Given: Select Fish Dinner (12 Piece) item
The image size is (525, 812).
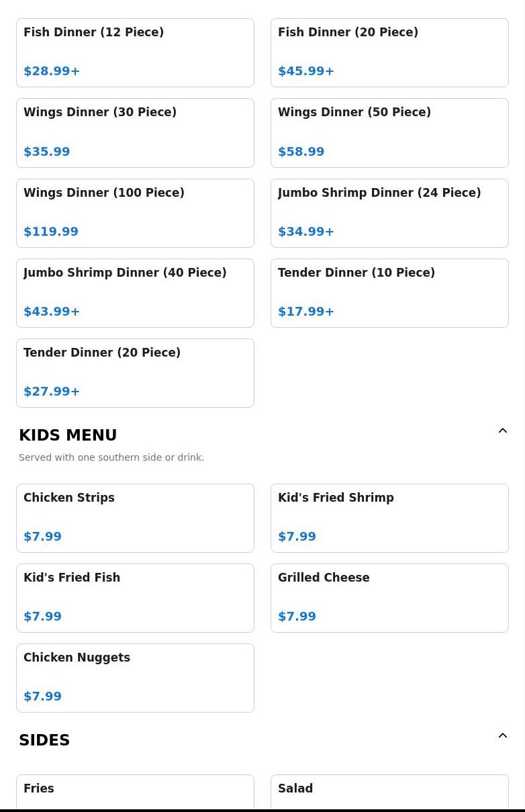Looking at the screenshot, I should (x=135, y=52).
